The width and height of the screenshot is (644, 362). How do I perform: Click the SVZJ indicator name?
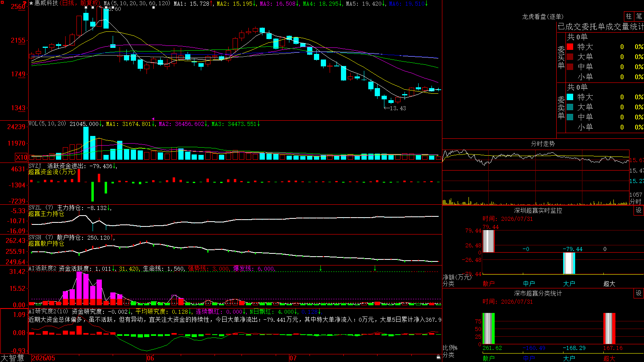[x=35, y=166]
